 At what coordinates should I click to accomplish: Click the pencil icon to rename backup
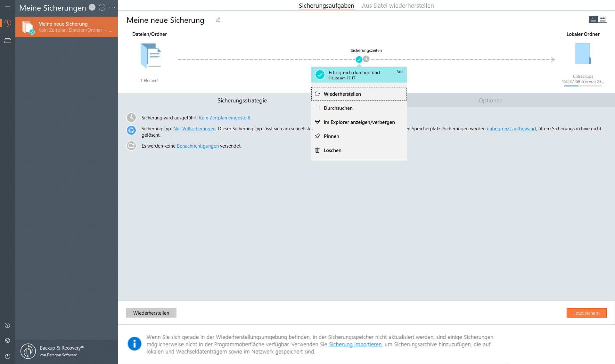218,20
